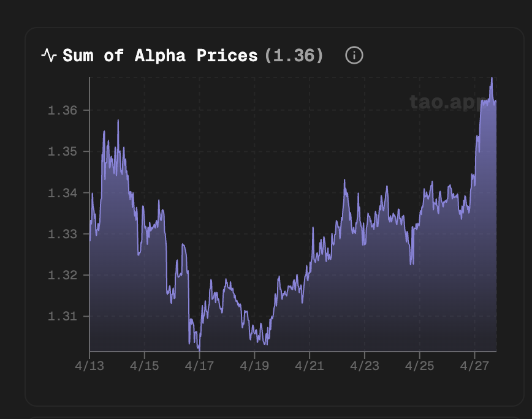Select the 4/17 date on the x-axis

pyautogui.click(x=199, y=366)
